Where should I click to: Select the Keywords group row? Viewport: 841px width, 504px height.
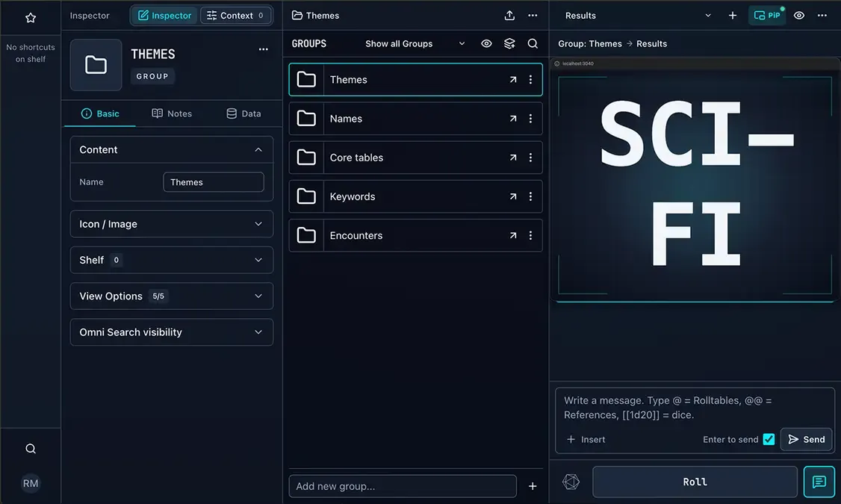(416, 197)
